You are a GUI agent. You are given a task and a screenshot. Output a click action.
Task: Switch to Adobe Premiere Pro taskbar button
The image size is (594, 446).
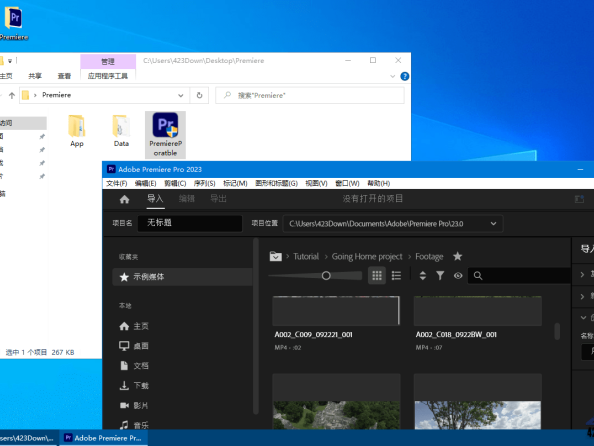point(103,438)
